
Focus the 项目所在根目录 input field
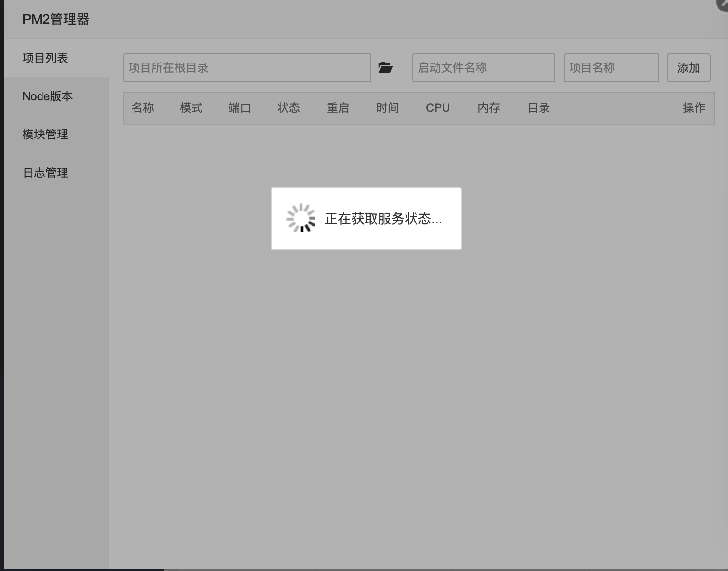point(247,68)
